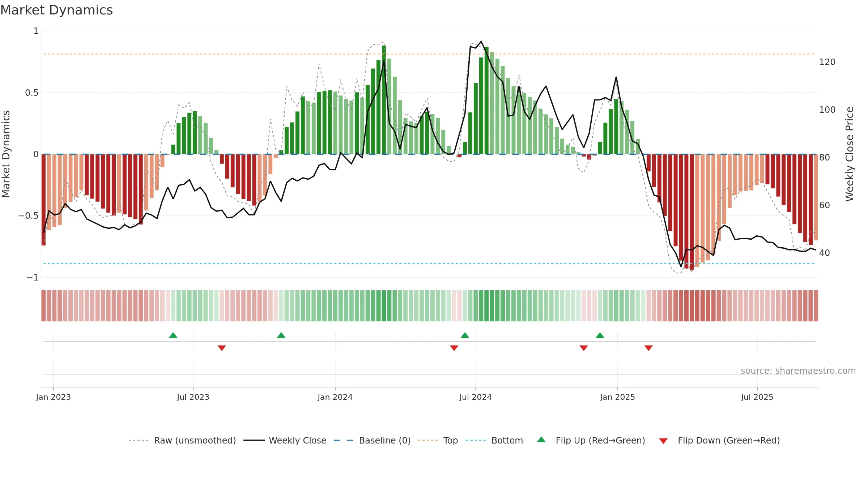This screenshot has width=868, height=488.
Task: Toggle the Bottom legend entry
Action: click(494, 440)
